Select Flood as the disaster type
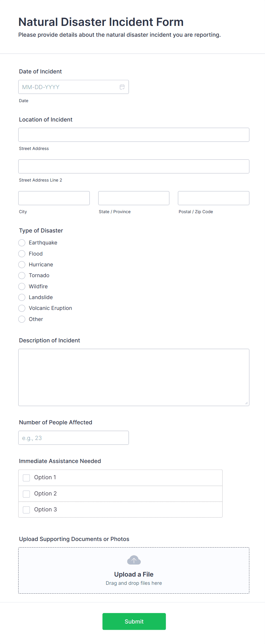 pyautogui.click(x=22, y=254)
